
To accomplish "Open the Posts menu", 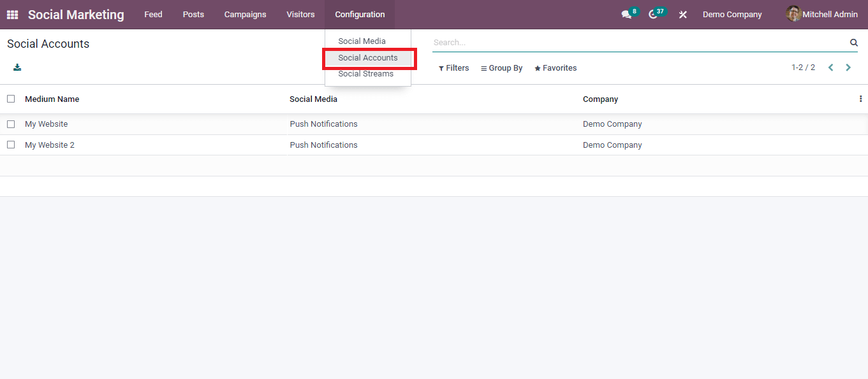I will point(193,15).
